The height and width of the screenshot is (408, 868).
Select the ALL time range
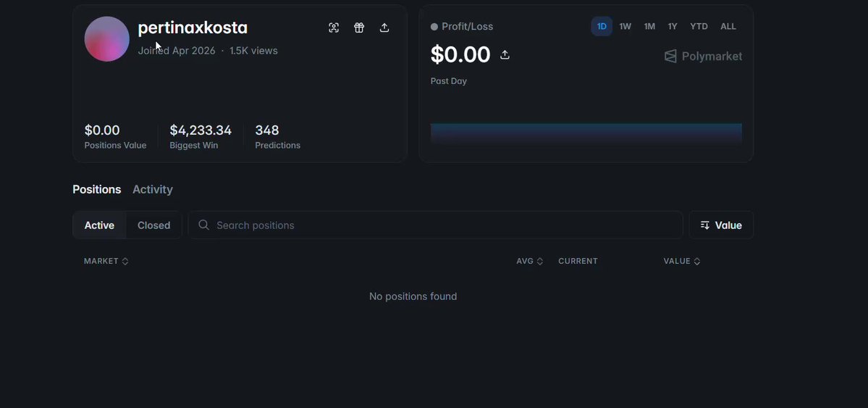pos(728,27)
